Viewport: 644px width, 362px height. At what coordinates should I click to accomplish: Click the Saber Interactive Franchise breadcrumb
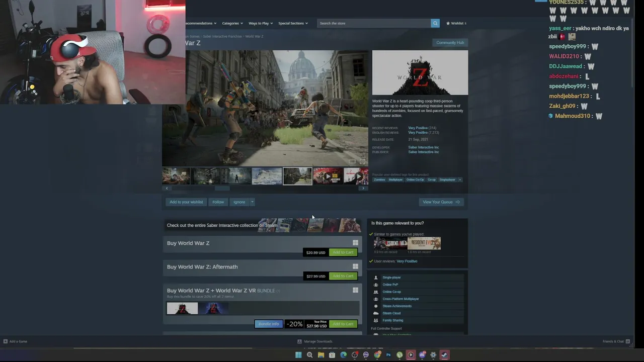222,36
